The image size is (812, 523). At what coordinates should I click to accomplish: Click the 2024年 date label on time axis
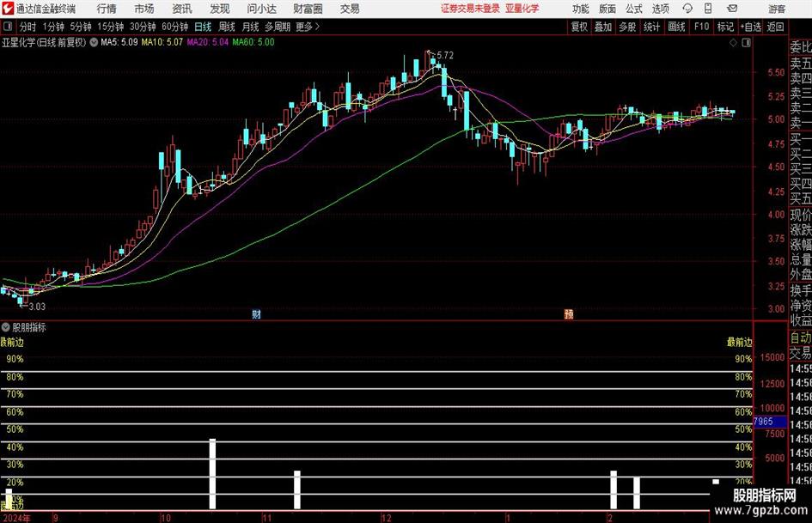click(16, 518)
